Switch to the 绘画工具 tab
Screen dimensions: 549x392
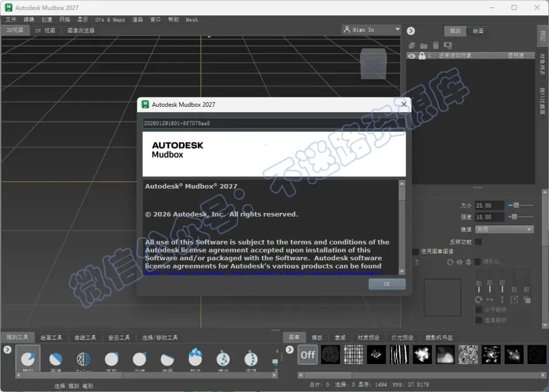click(x=51, y=338)
